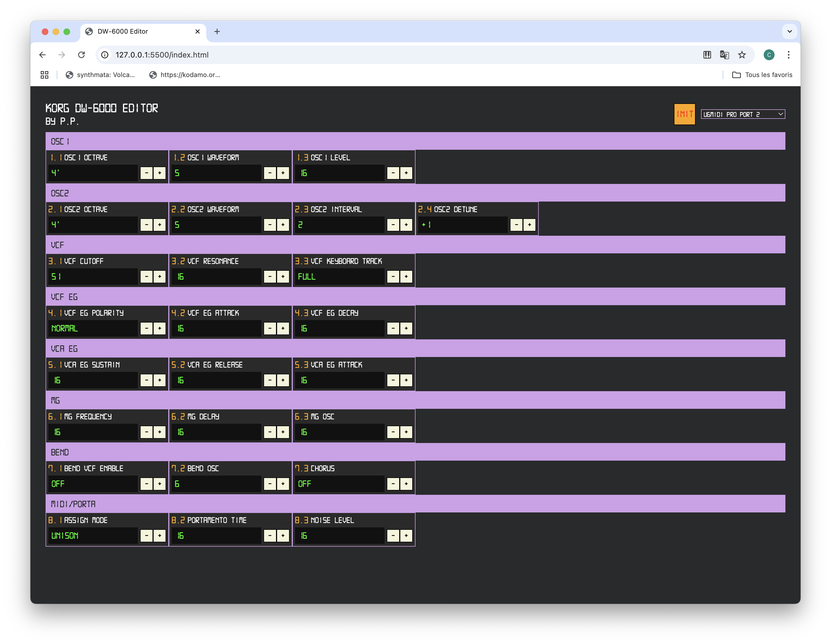
Task: Open the synthmata: Volca bookmark
Action: click(100, 75)
